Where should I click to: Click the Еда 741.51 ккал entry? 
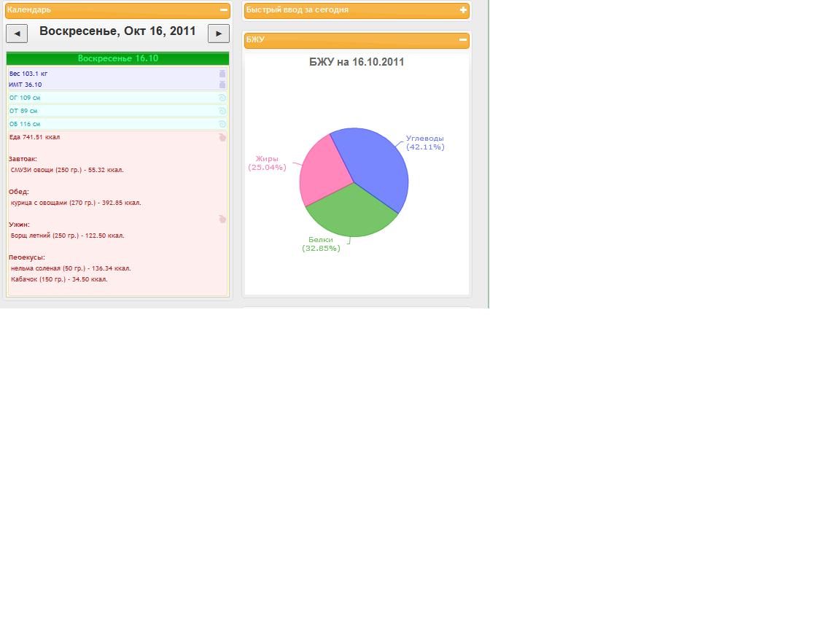[x=34, y=137]
